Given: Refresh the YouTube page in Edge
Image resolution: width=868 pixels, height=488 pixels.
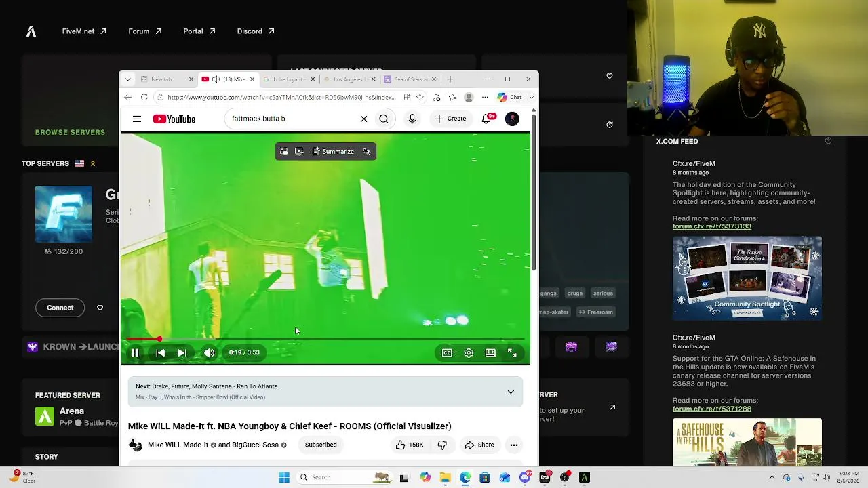Looking at the screenshot, I should pos(144,97).
